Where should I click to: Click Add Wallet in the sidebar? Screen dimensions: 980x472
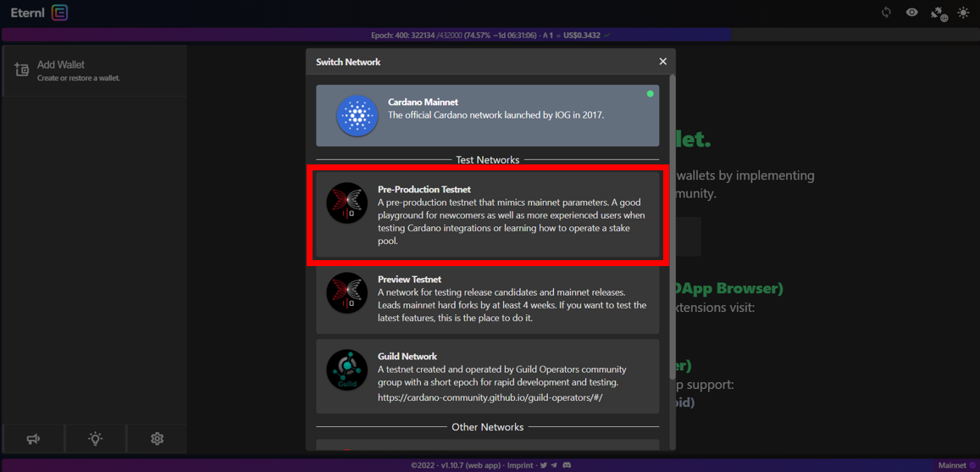[61, 70]
